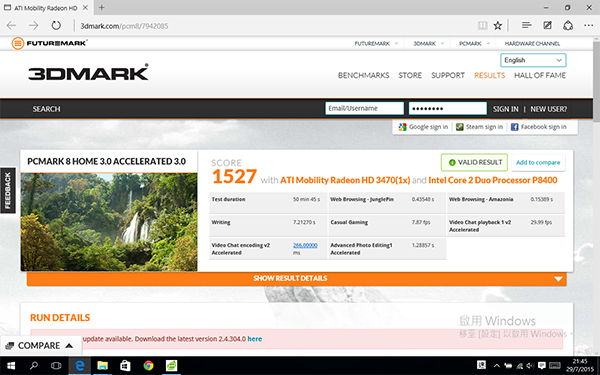
Task: Click NEW USER? link
Action: tap(548, 109)
